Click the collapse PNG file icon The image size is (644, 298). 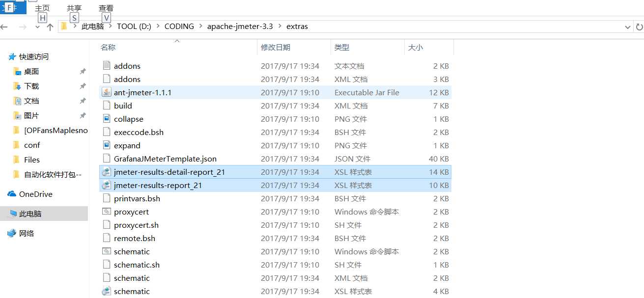(x=106, y=119)
